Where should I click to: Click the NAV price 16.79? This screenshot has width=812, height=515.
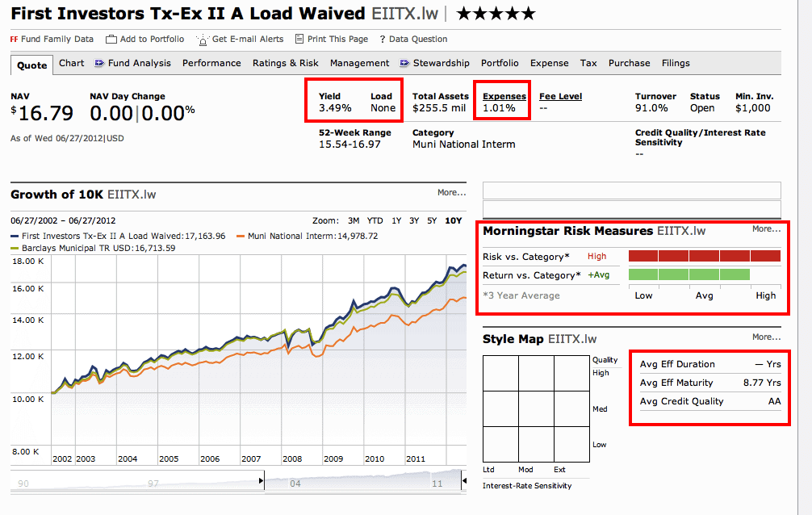pos(42,114)
